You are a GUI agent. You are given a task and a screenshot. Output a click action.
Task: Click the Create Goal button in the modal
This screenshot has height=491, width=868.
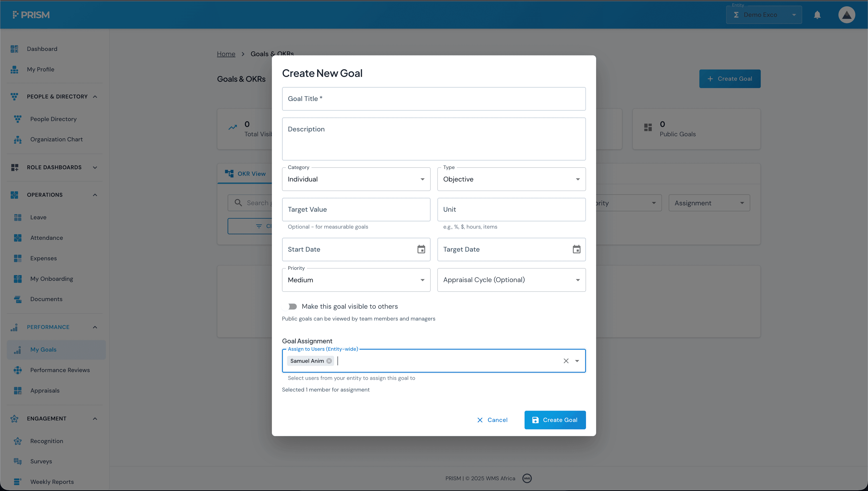tap(555, 420)
